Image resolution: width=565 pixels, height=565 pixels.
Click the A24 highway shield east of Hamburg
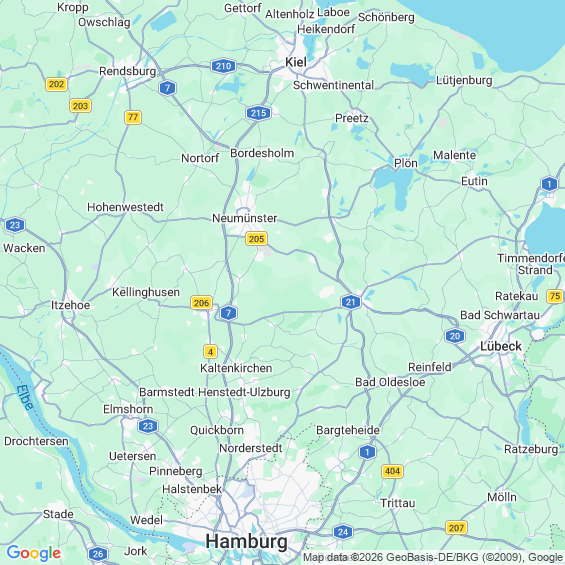pos(343,532)
